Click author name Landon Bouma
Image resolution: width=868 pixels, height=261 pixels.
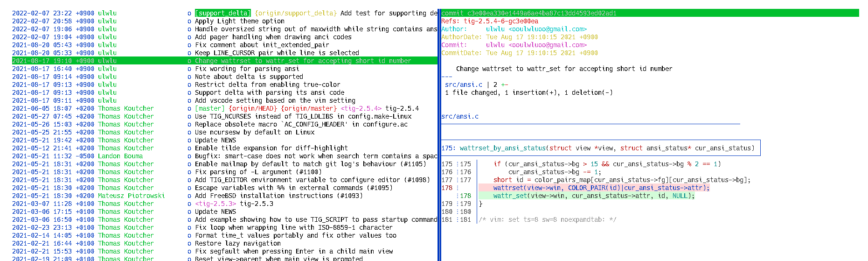point(120,156)
